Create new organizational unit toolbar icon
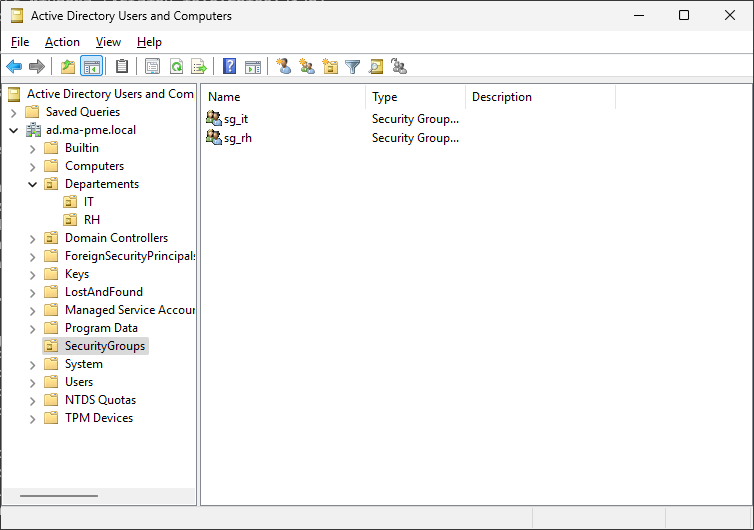 330,66
